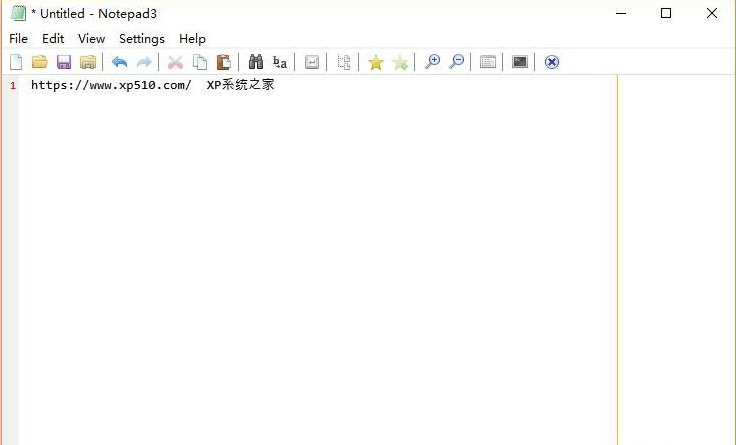Close the Notepad3 window
Image resolution: width=736 pixels, height=445 pixels.
coord(712,13)
